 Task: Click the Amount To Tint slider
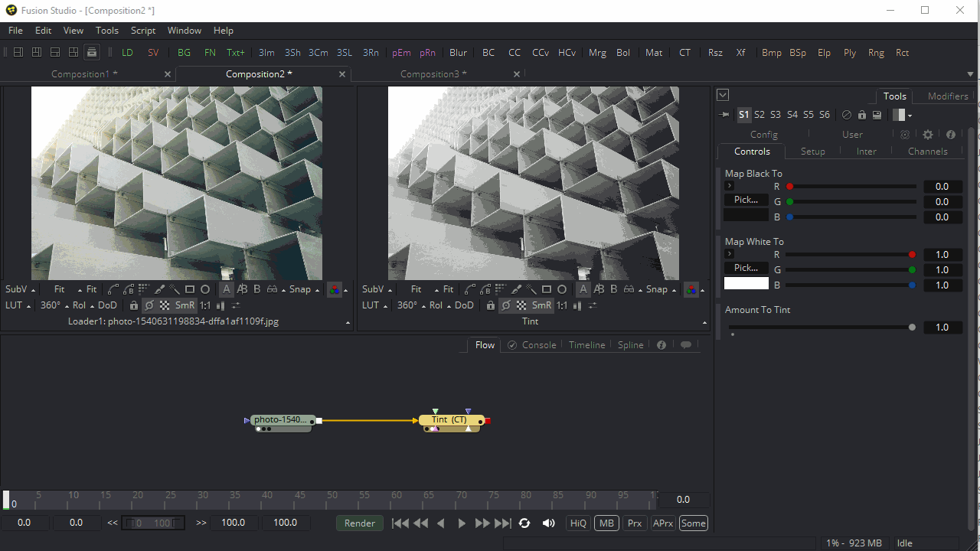pos(822,328)
